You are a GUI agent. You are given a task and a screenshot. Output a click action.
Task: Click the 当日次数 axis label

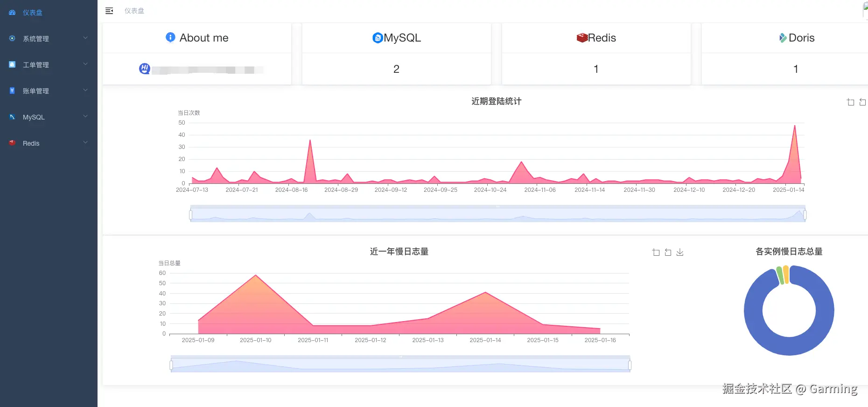click(189, 113)
